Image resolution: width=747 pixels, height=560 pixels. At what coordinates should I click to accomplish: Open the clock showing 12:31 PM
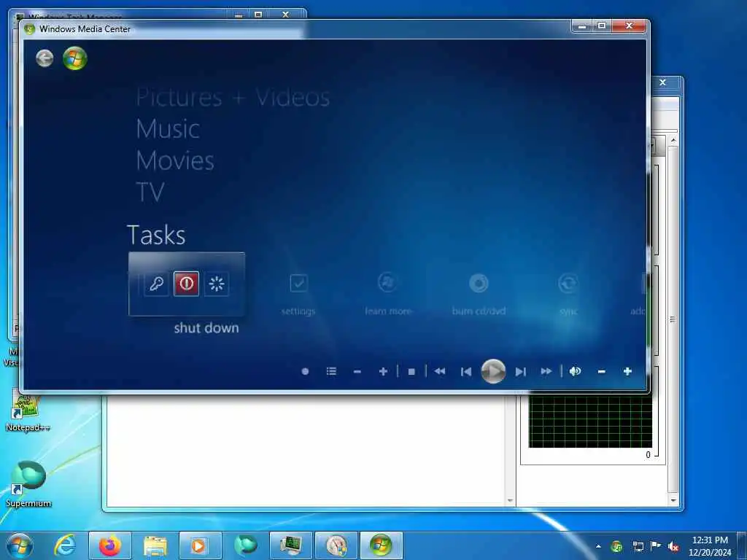(710, 545)
